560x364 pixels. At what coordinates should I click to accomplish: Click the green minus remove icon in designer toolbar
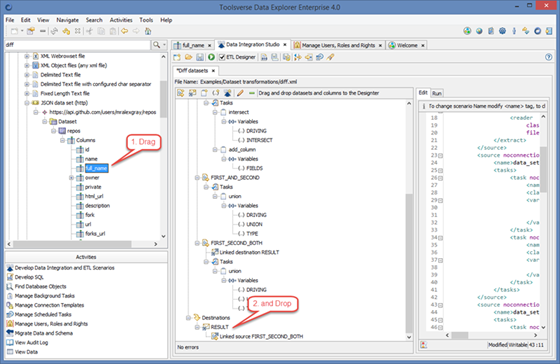click(252, 93)
